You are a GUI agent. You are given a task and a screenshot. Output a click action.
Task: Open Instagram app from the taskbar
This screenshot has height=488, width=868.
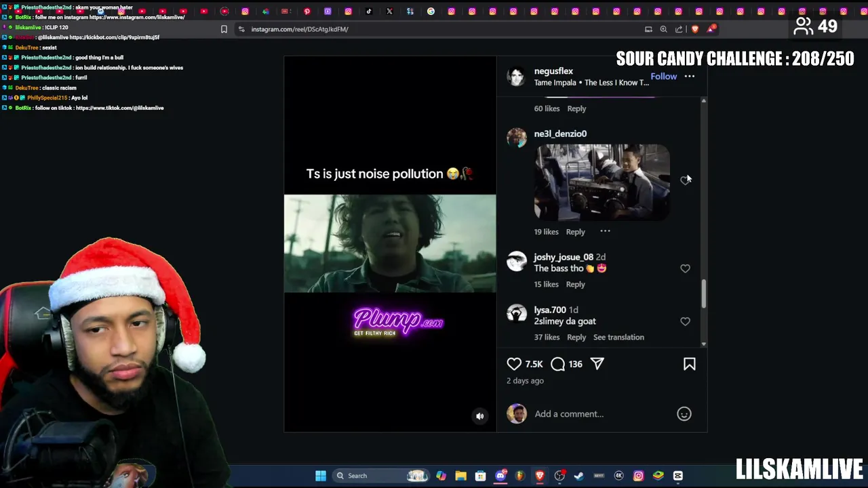pyautogui.click(x=638, y=476)
